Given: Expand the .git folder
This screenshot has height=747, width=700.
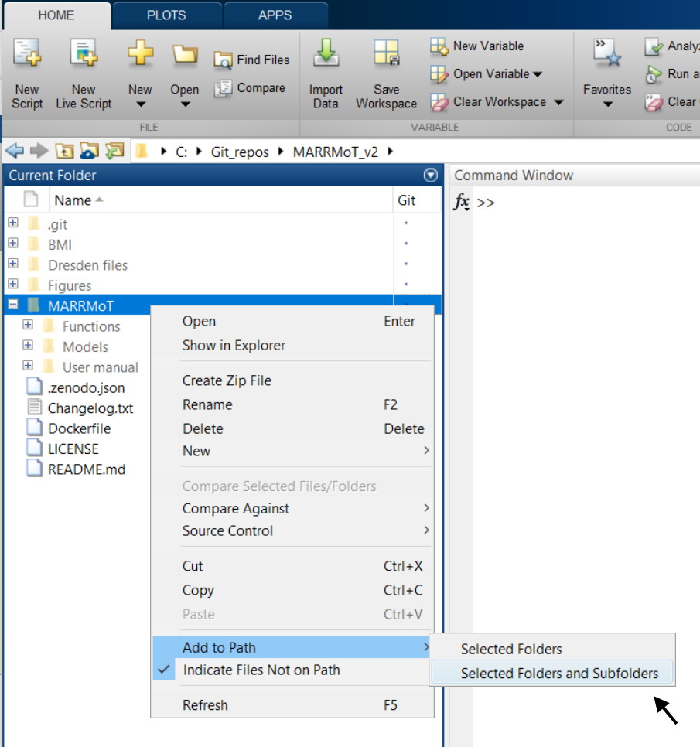Looking at the screenshot, I should [13, 223].
